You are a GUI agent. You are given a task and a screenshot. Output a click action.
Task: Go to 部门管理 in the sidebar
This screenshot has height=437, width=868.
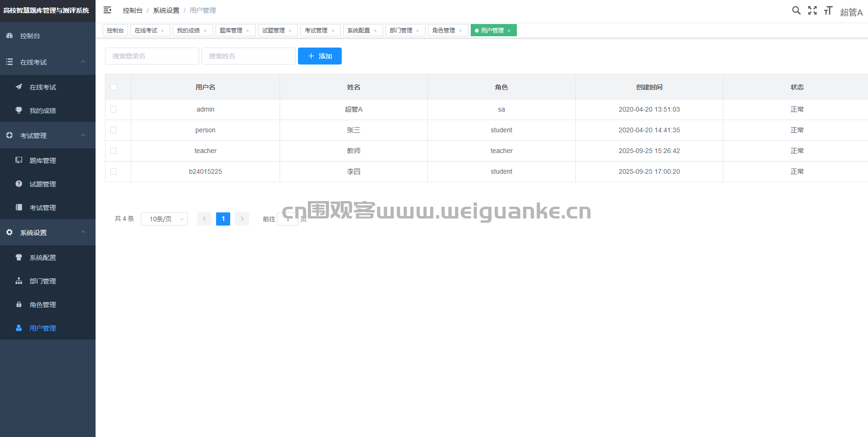tap(42, 281)
